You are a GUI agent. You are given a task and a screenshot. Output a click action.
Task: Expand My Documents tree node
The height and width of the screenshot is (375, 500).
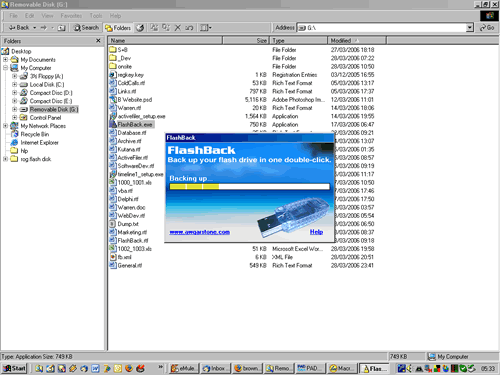[6, 60]
